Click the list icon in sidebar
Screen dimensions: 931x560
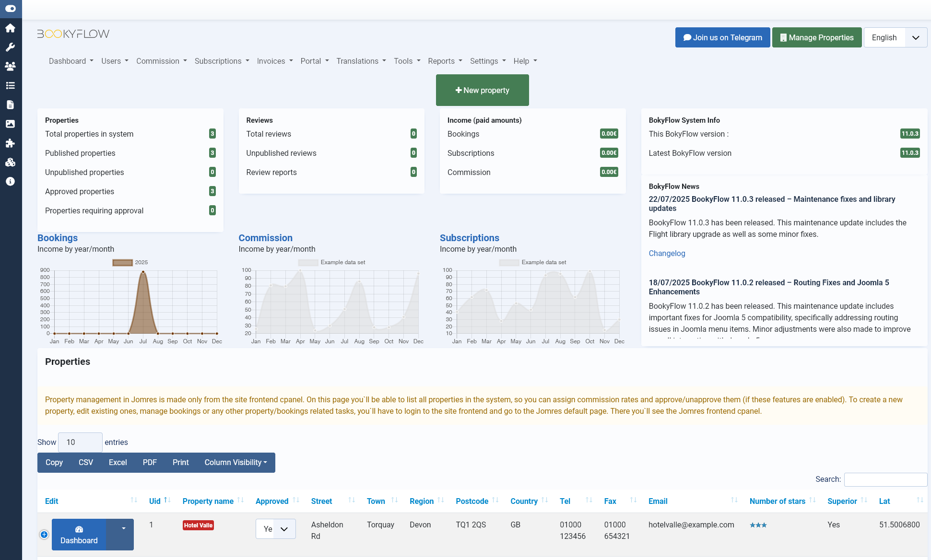coord(11,85)
